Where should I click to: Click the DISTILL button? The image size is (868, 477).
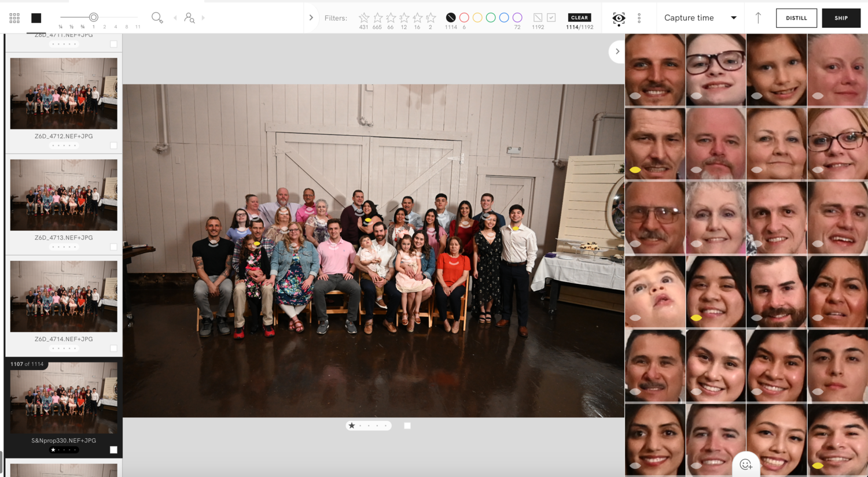796,18
